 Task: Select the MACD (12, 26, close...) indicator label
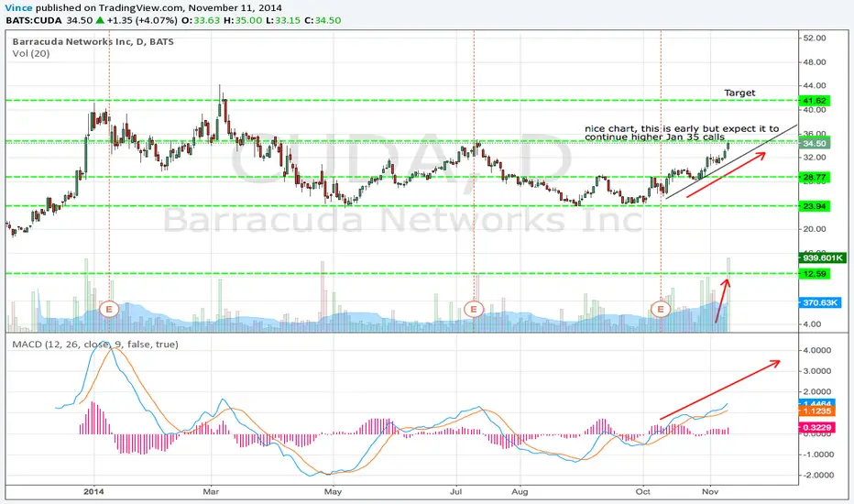click(95, 345)
